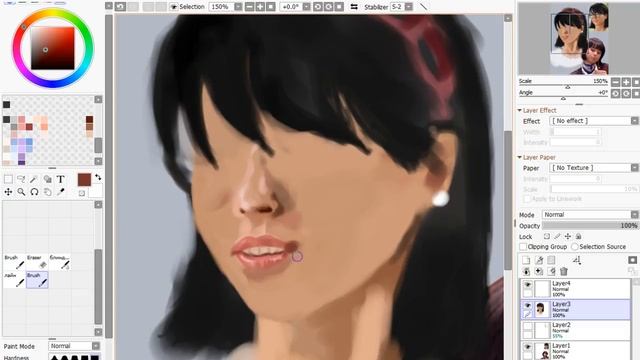Select the Lasso selection tool

pos(21,179)
